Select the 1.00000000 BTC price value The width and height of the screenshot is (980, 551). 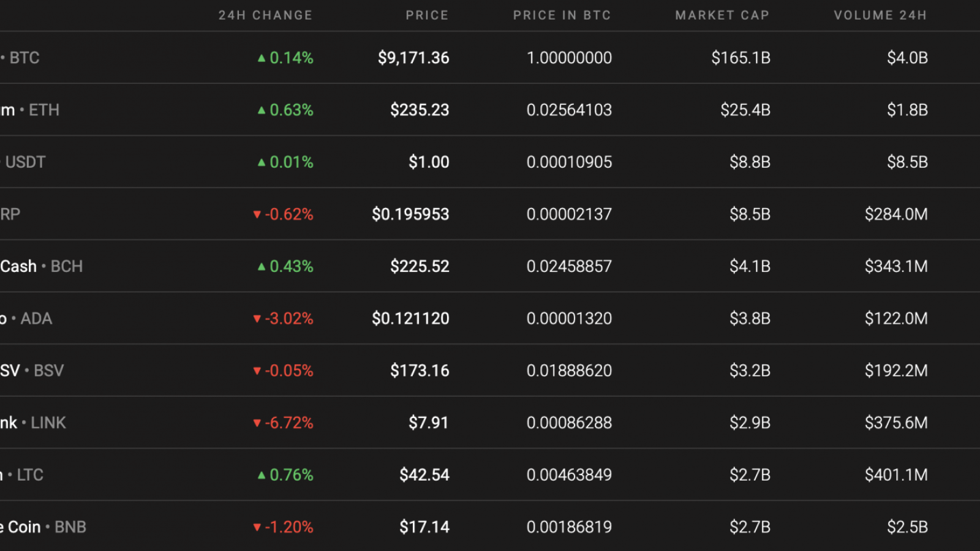(569, 58)
